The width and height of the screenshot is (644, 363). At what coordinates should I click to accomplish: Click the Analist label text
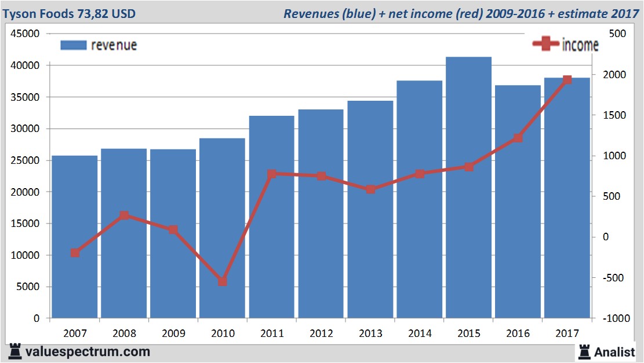(x=614, y=351)
